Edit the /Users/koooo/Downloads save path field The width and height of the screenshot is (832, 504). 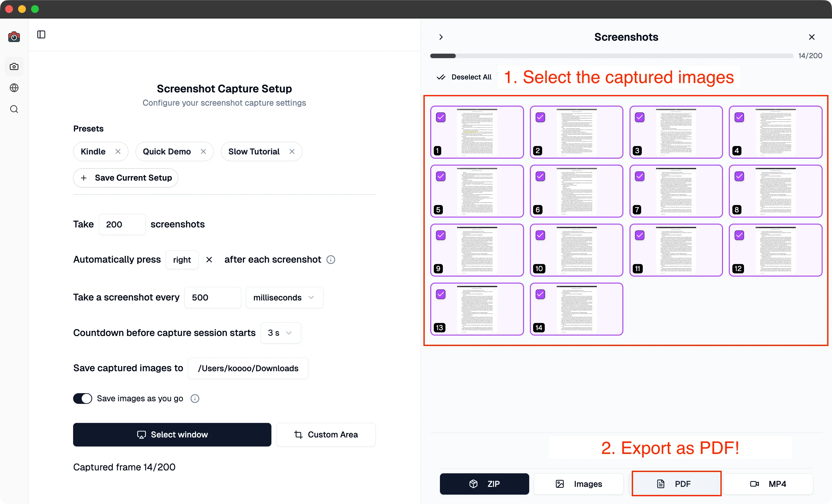point(247,368)
